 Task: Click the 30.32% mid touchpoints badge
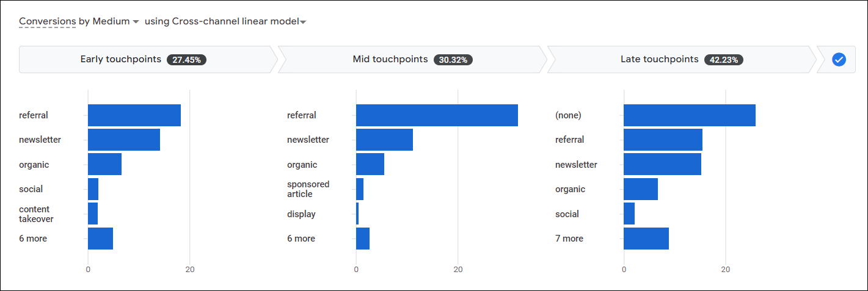454,60
